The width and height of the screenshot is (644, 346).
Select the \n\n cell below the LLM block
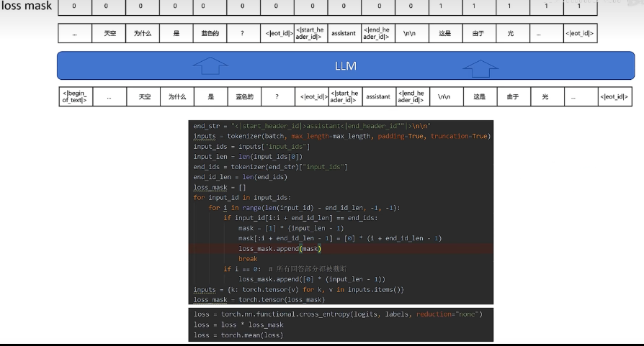pyautogui.click(x=446, y=96)
